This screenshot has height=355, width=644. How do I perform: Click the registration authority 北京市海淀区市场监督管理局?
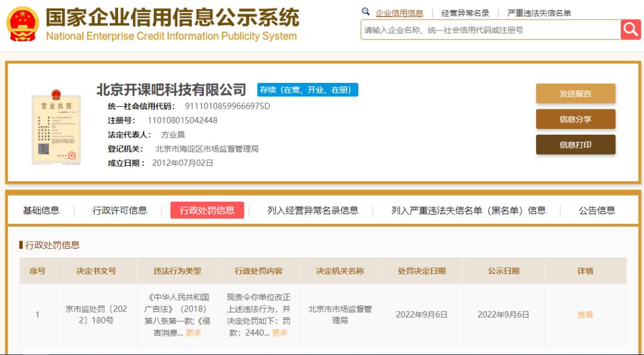point(207,149)
